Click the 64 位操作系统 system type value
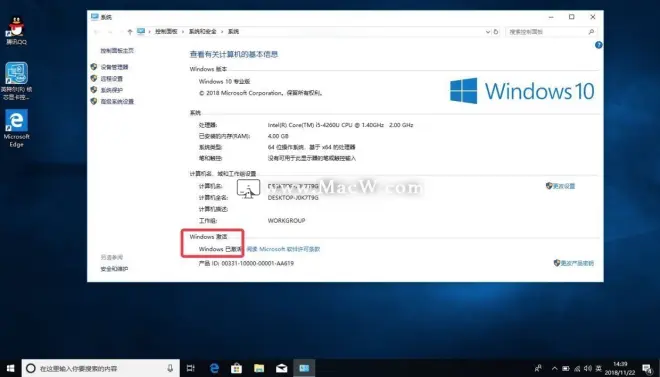Image resolution: width=660 pixels, height=377 pixels. 311,147
